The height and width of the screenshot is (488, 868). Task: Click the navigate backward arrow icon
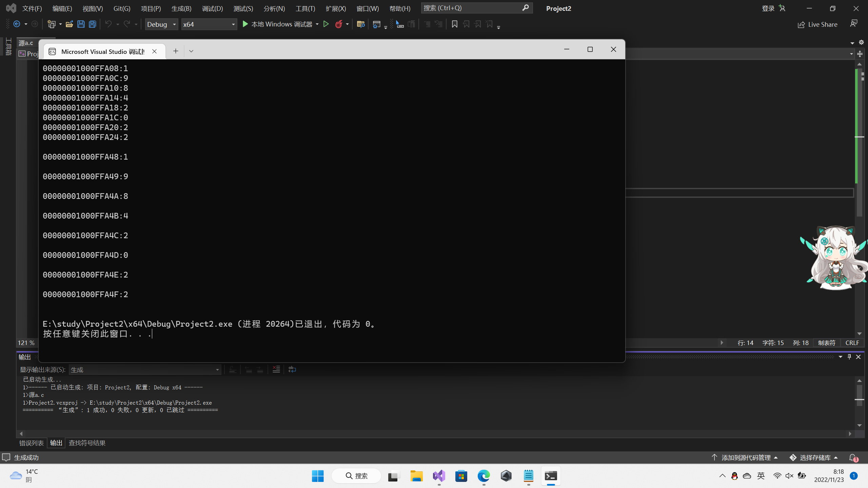(17, 24)
